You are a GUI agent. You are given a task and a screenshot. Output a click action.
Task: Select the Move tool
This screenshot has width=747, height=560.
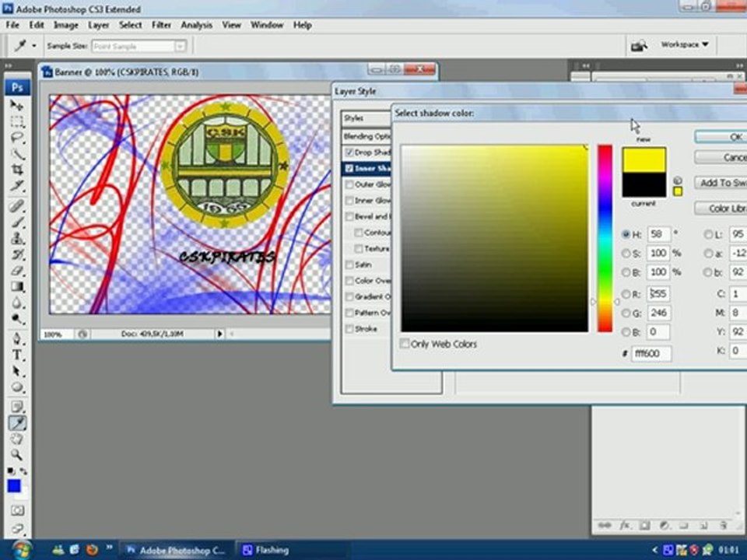point(16,105)
